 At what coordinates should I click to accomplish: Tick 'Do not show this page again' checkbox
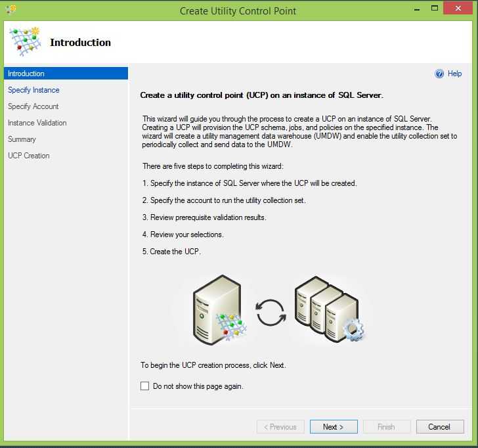[145, 386]
